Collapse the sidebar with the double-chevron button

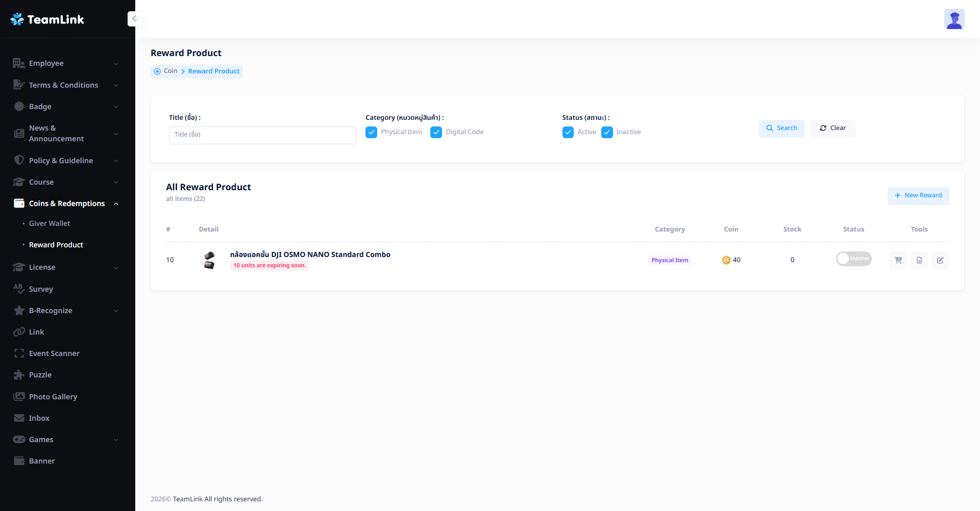(x=135, y=19)
